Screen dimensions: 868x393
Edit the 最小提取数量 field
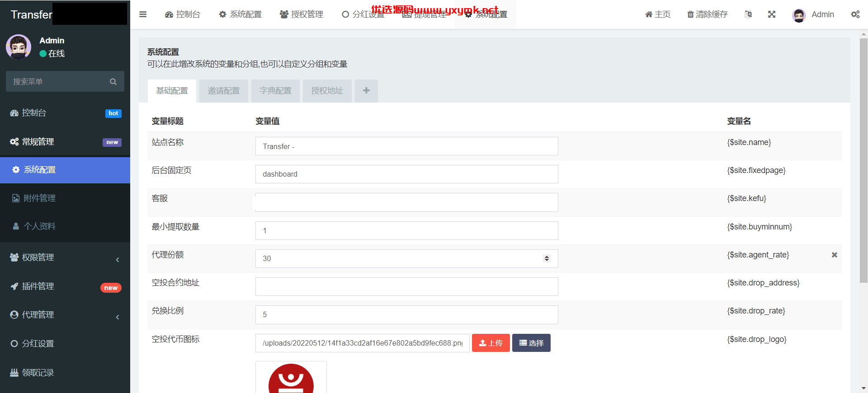click(406, 230)
